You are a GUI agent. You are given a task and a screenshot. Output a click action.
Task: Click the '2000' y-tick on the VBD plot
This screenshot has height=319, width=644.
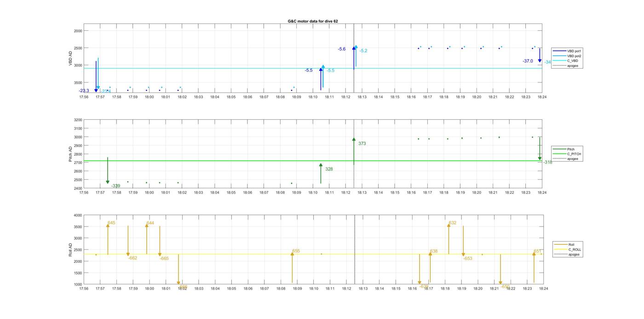(78, 31)
